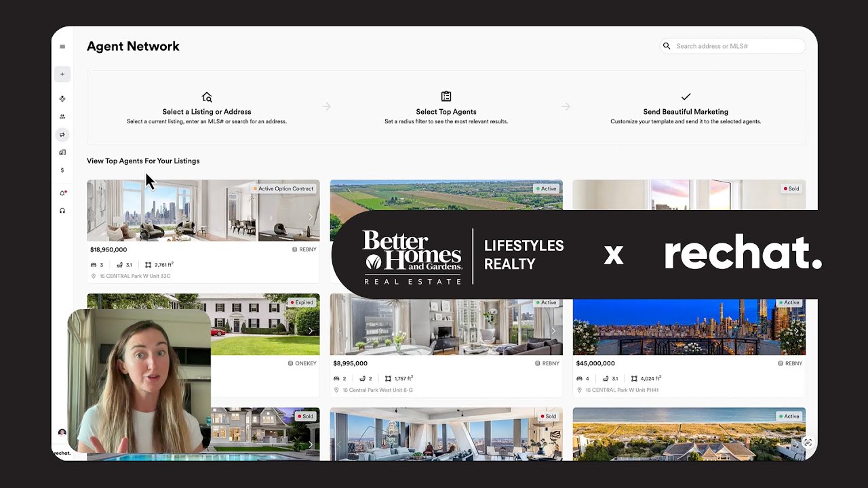The image size is (868, 488).
Task: Open the notifications bell icon
Action: pyautogui.click(x=62, y=193)
